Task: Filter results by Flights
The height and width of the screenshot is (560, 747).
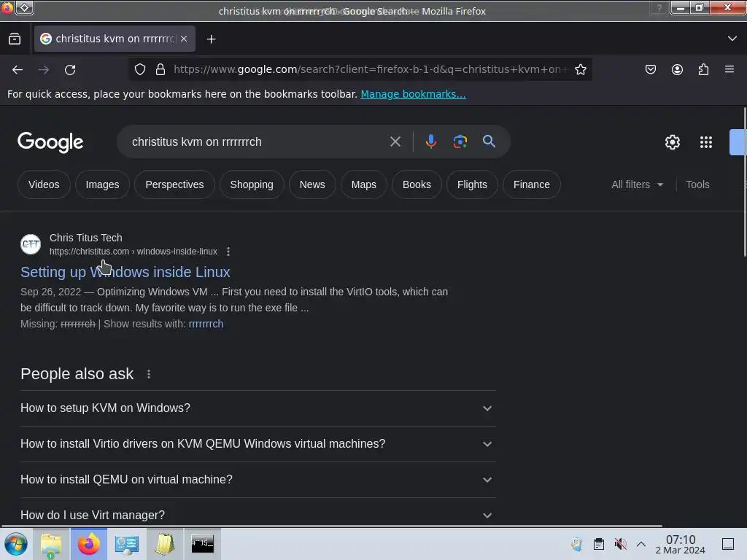Action: point(472,184)
